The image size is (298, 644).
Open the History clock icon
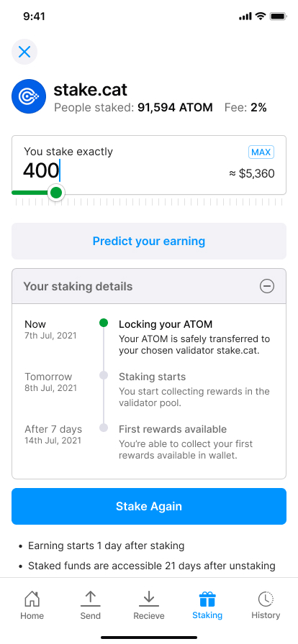point(266,599)
